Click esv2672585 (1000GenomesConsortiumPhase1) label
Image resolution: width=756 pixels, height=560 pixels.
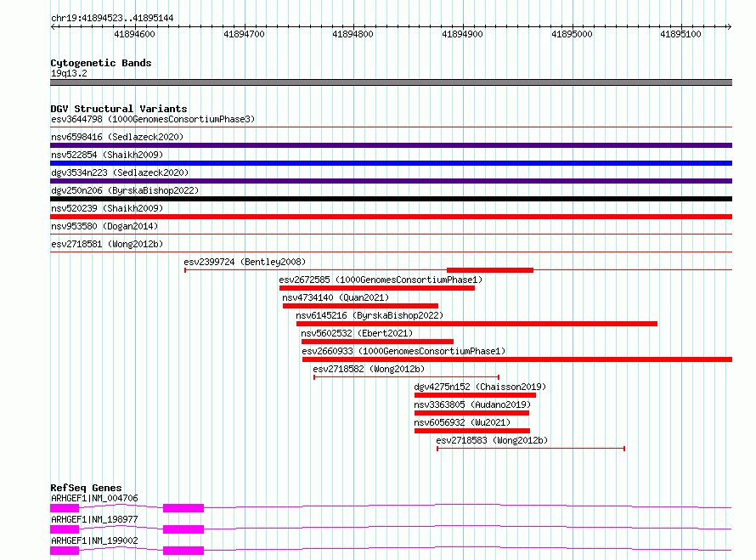(x=381, y=280)
